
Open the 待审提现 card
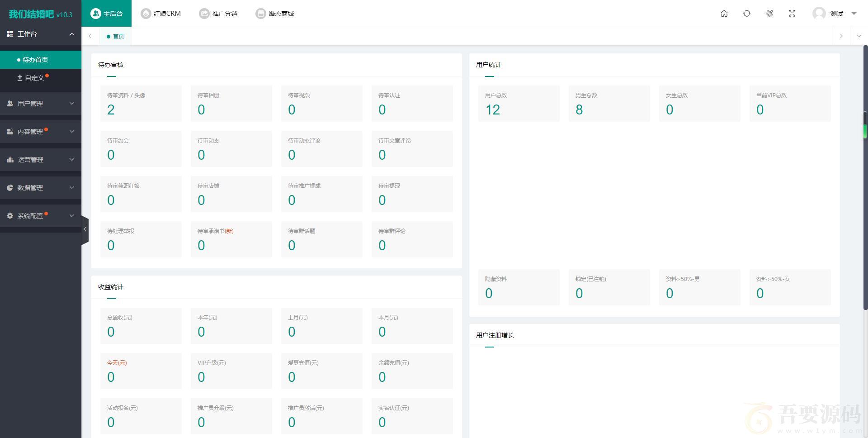pos(412,194)
